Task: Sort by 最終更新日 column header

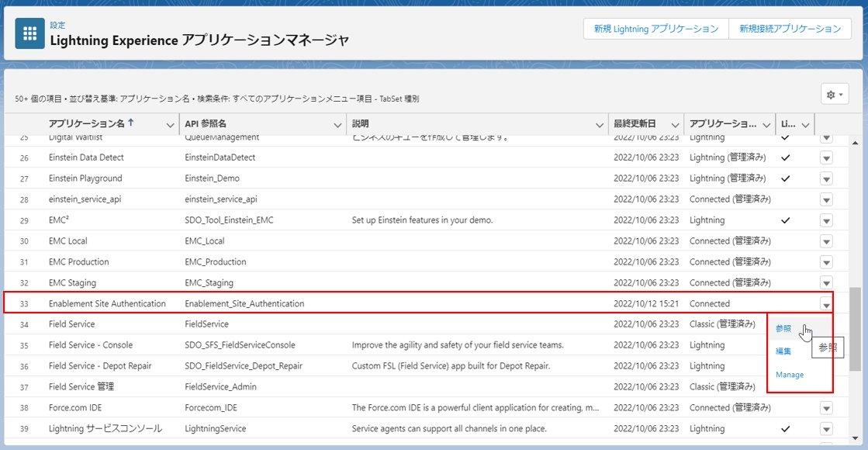Action: tap(635, 124)
